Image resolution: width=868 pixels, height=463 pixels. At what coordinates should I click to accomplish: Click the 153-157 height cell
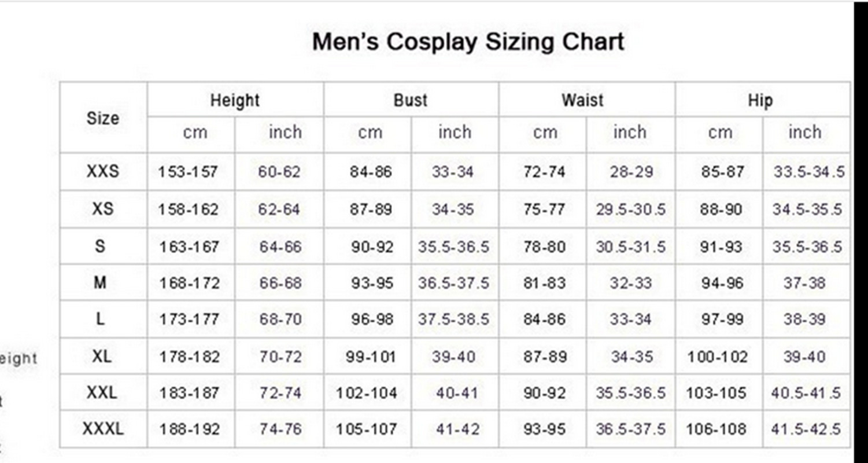point(188,172)
